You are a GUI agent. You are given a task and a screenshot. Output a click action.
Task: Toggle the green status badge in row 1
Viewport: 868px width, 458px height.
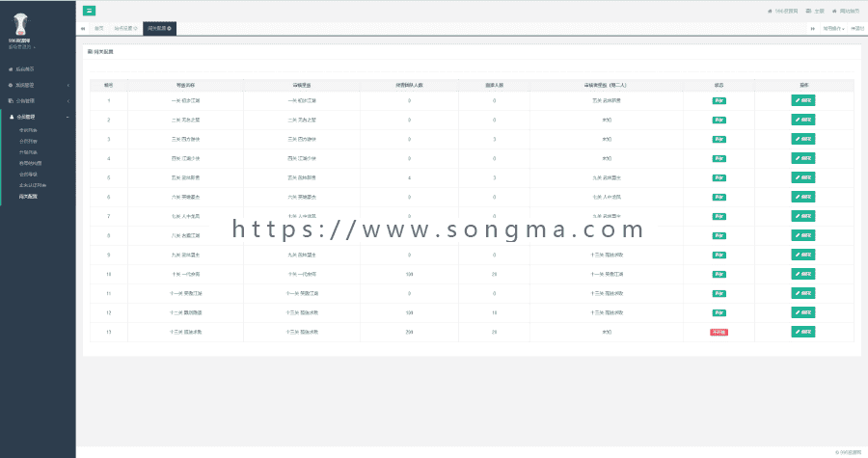pyautogui.click(x=719, y=100)
